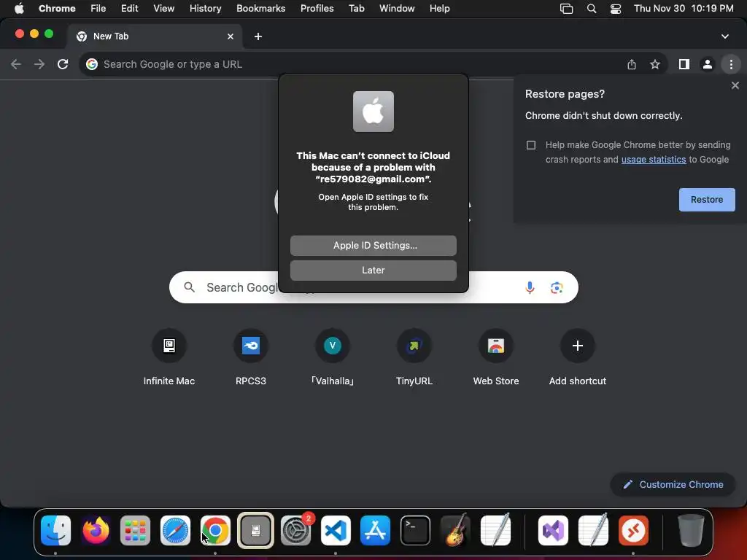747x560 pixels.
Task: Open the usage statistics link
Action: [x=653, y=160]
